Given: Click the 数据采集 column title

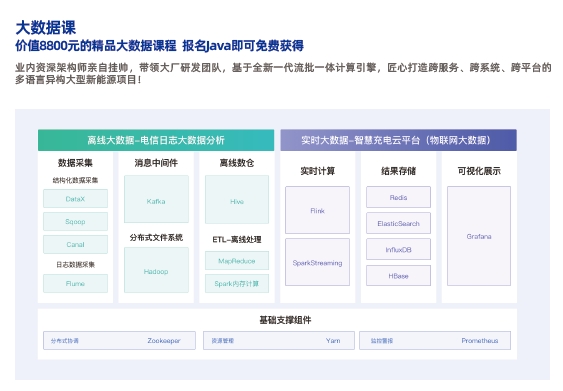Looking at the screenshot, I should click(75, 163).
